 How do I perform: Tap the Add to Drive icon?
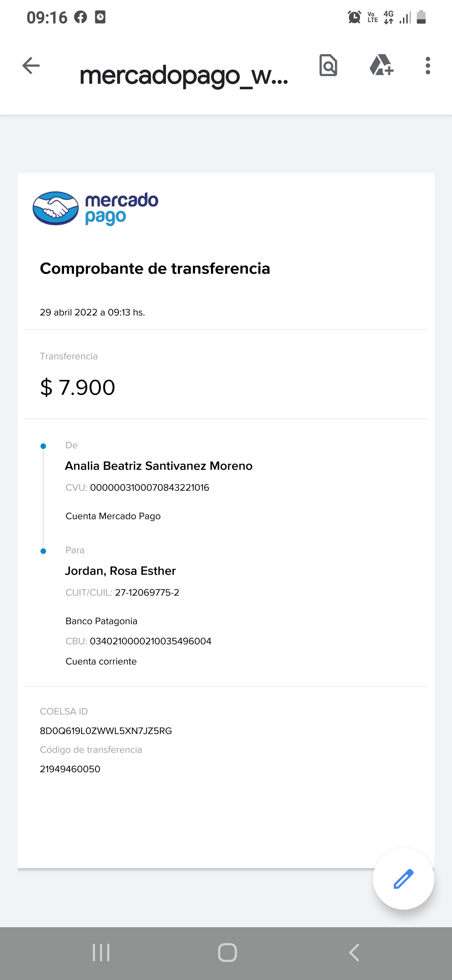click(x=381, y=66)
